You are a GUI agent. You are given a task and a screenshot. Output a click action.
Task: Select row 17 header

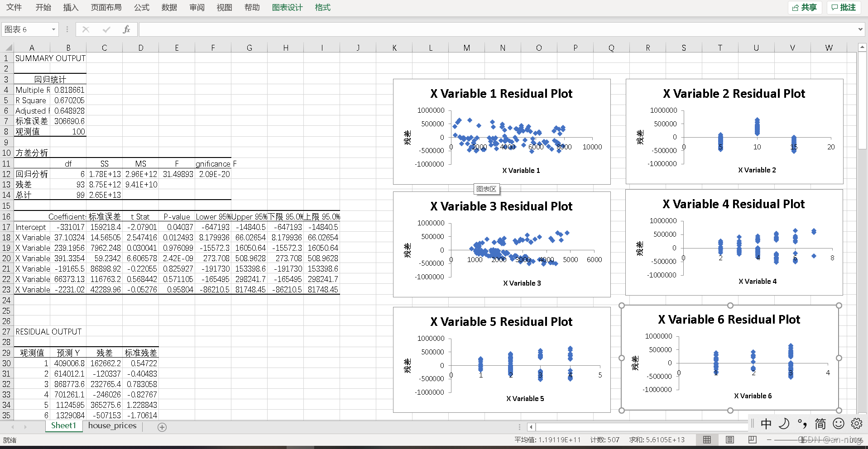click(6, 227)
